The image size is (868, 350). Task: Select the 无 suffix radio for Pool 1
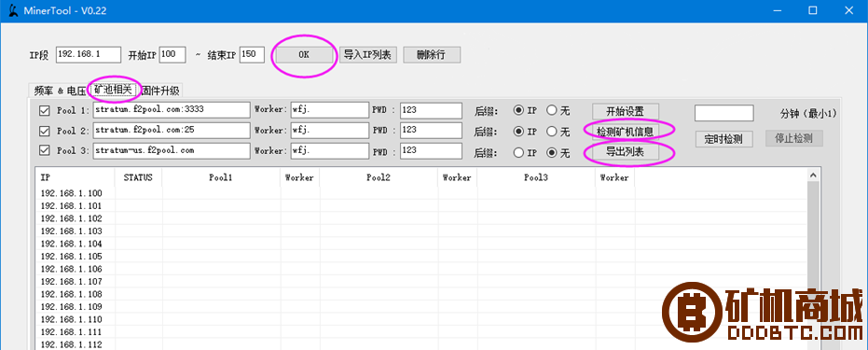tap(551, 111)
